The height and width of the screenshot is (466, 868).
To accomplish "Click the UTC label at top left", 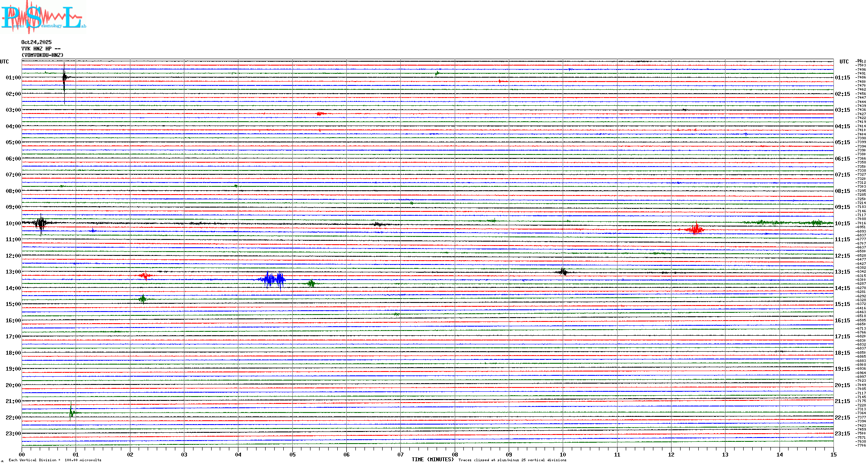I will 4,62.
